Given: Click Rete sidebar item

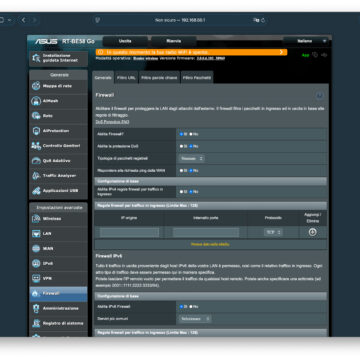Looking at the screenshot, I should point(58,116).
